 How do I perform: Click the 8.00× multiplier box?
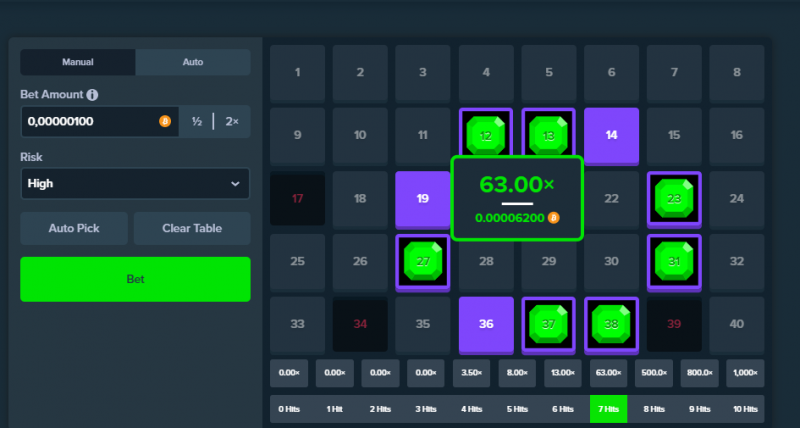517,373
